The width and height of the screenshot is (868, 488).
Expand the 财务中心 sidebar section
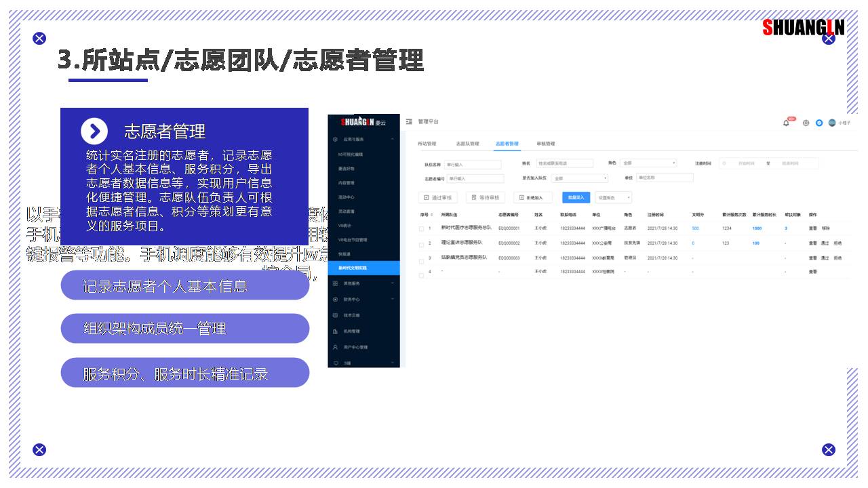(392, 299)
